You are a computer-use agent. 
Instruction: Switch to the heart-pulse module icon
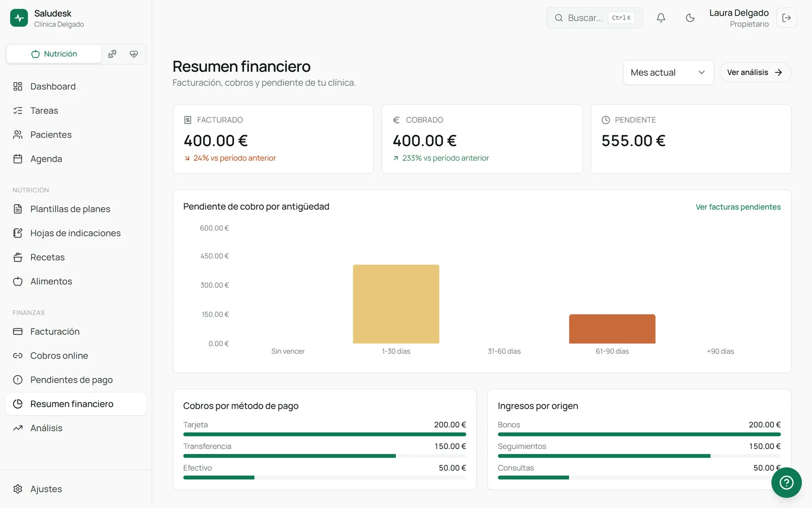pos(134,54)
